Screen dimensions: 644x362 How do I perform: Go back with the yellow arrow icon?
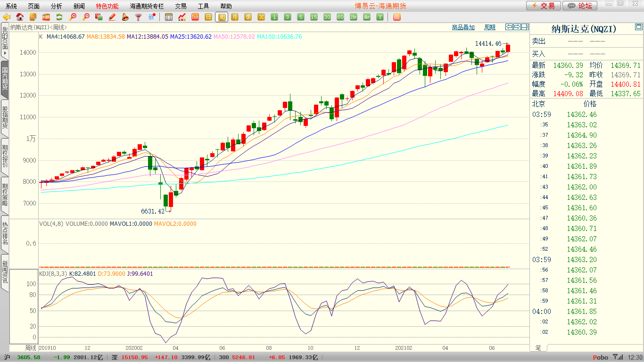tap(7, 17)
